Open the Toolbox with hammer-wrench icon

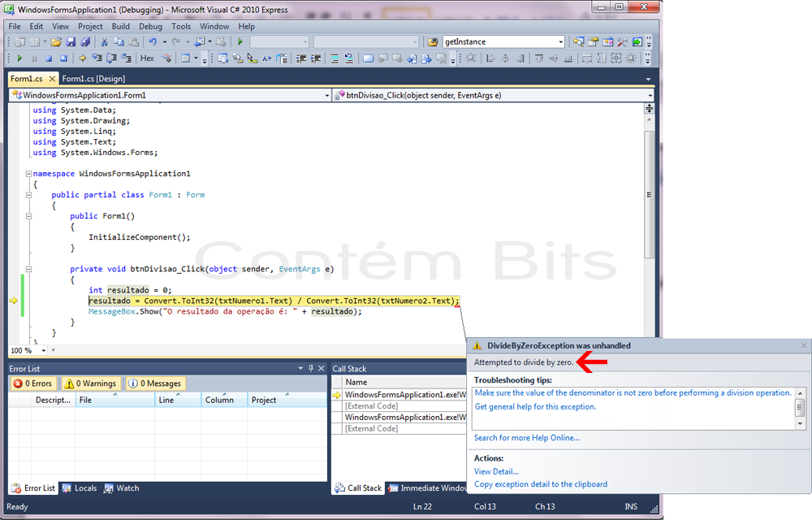pos(622,42)
